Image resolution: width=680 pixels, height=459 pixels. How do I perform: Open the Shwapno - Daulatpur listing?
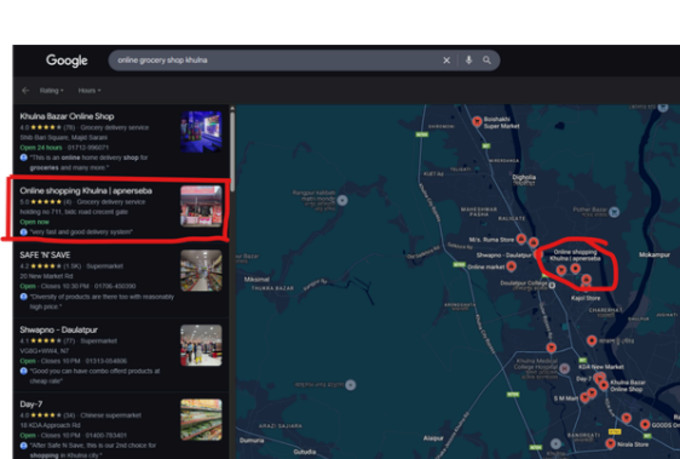point(121,355)
